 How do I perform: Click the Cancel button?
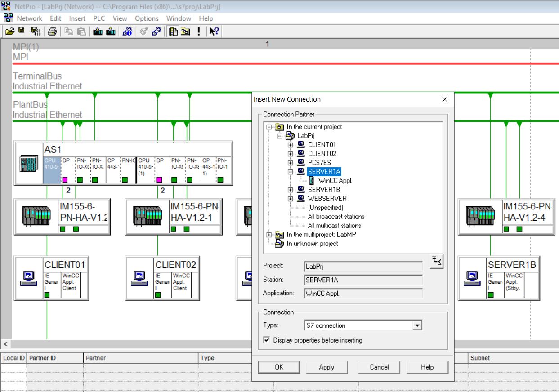379,367
